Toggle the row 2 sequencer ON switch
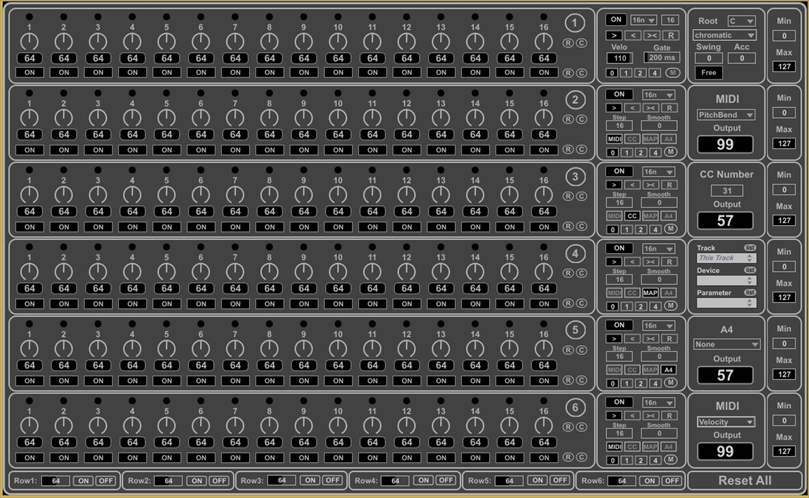Image resolution: width=809 pixels, height=498 pixels. (619, 94)
